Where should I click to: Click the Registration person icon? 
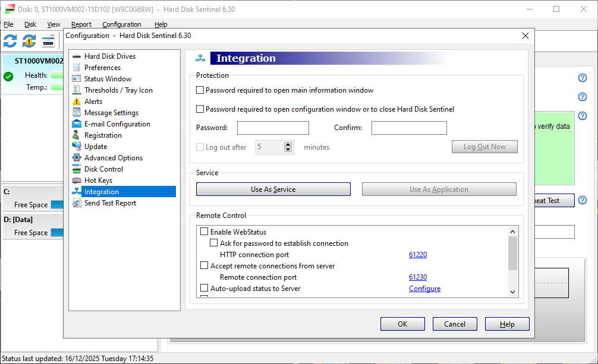click(77, 135)
